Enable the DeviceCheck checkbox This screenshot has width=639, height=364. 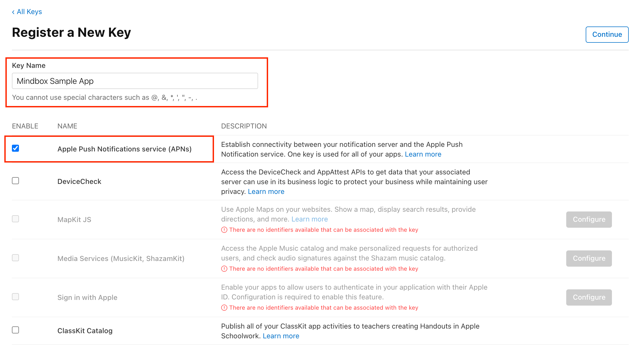click(x=15, y=181)
